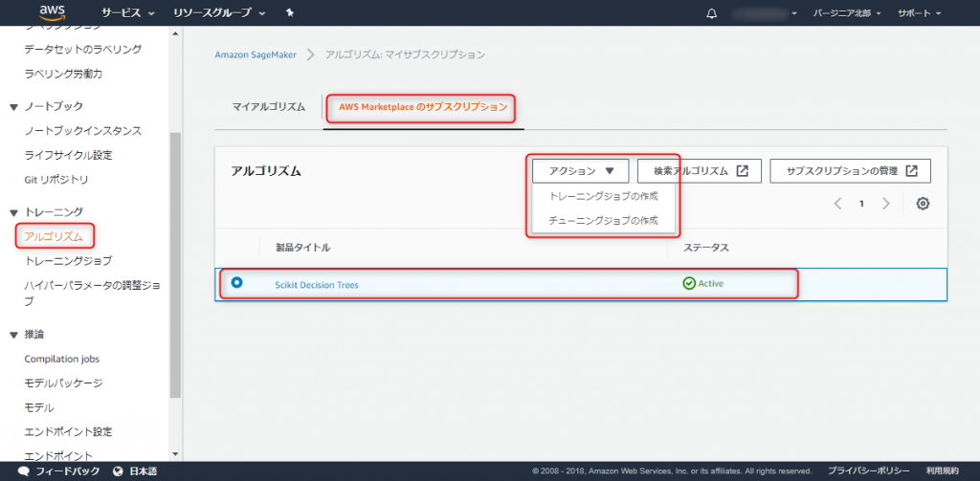The width and height of the screenshot is (980, 481).
Task: Click sidebar scrollbar up arrow
Action: click(x=175, y=33)
